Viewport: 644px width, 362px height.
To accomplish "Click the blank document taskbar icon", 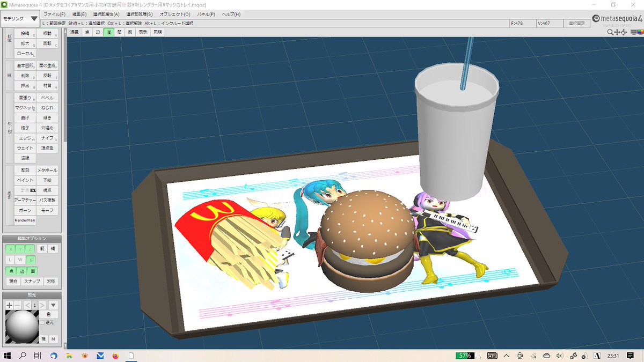I will (131, 356).
